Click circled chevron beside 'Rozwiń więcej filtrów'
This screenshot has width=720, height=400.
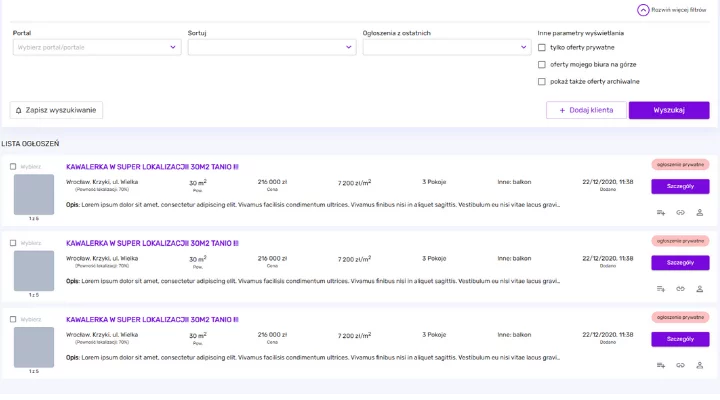click(x=642, y=10)
